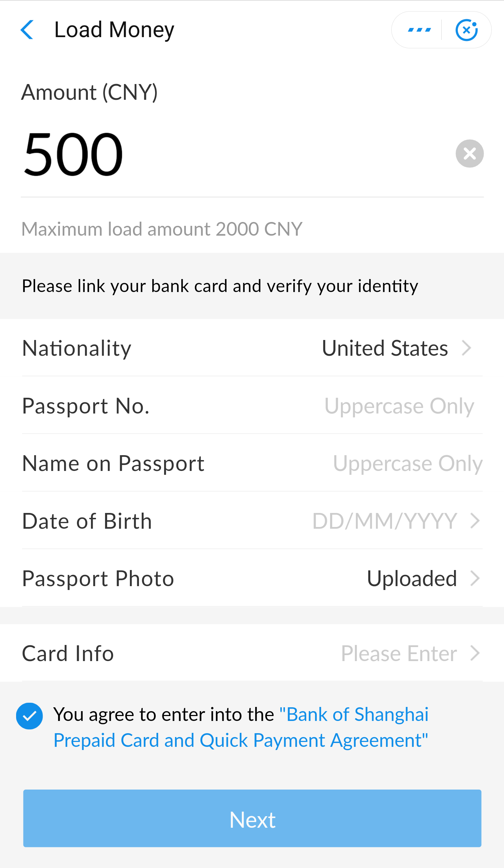Focus the Passport No. input field
Image resolution: width=504 pixels, height=868 pixels.
pos(399,406)
